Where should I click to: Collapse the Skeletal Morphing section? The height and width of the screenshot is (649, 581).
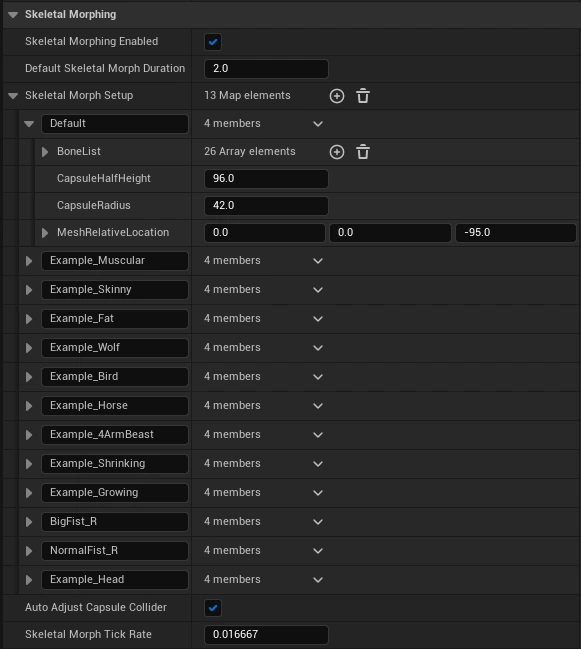(13, 15)
